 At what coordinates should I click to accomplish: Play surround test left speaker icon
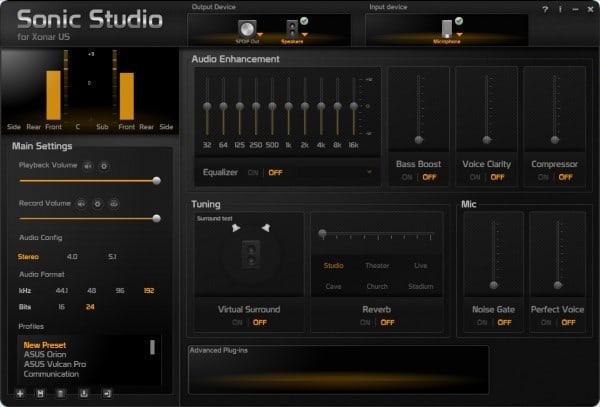coord(236,228)
